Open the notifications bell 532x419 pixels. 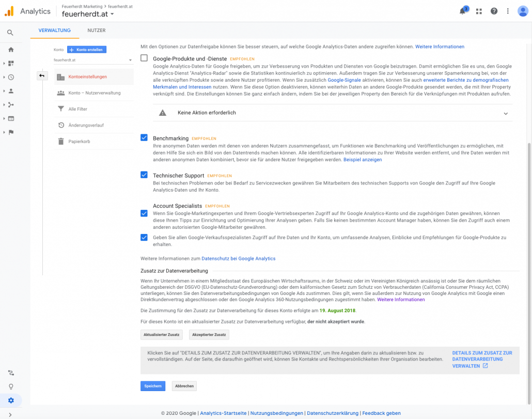pyautogui.click(x=462, y=11)
